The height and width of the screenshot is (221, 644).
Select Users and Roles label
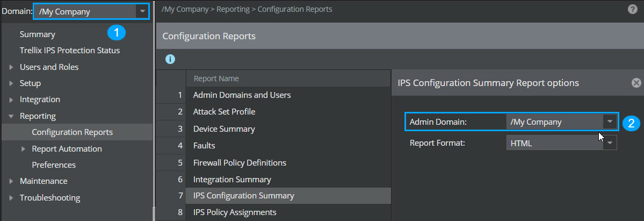pos(49,67)
